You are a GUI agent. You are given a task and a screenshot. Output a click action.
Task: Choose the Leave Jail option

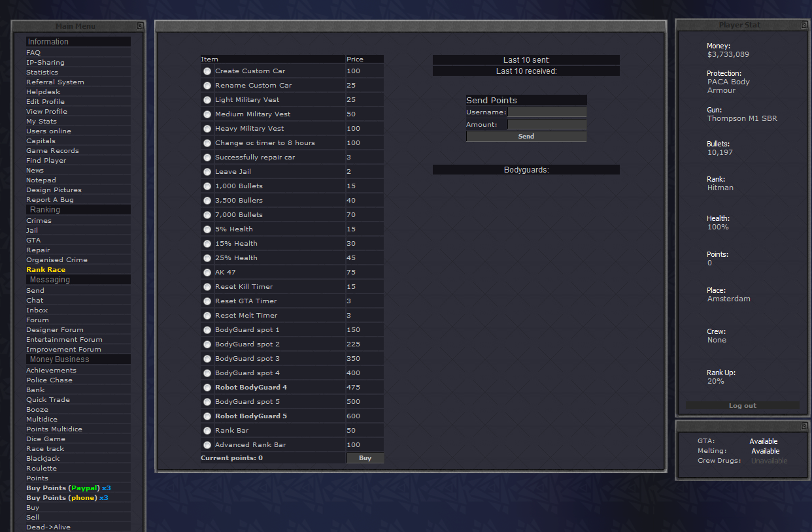tap(207, 172)
